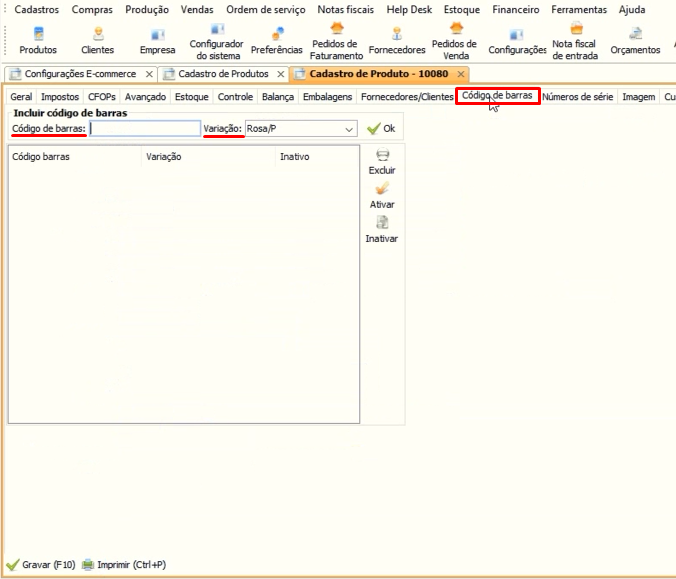Open the Empresa toolbar icon
676x579 pixels.
tap(157, 34)
